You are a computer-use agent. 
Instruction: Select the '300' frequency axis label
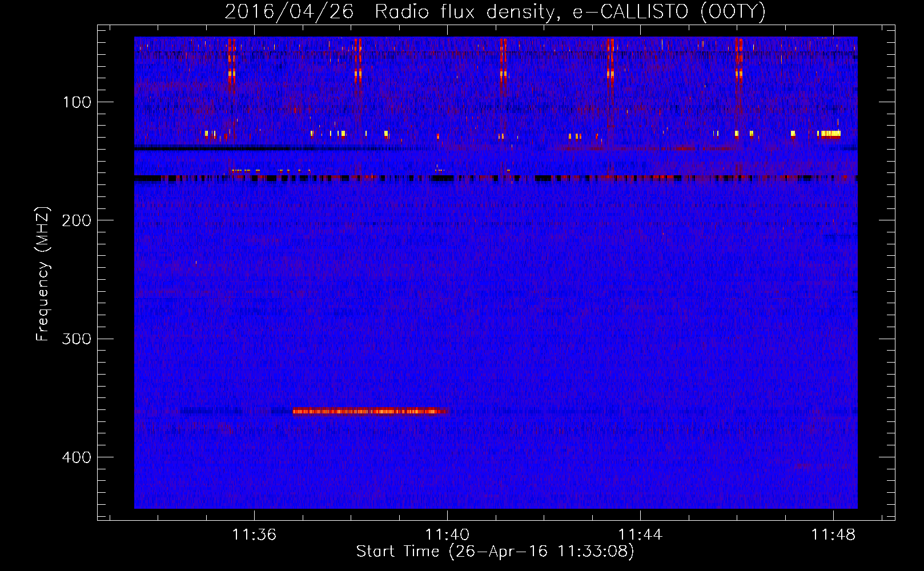[77, 339]
